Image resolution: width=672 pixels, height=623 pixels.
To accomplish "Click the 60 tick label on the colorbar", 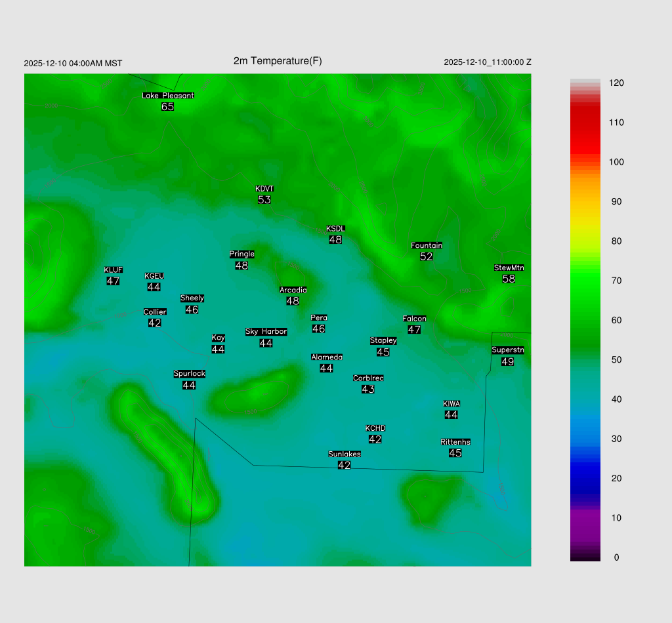I will pos(616,320).
